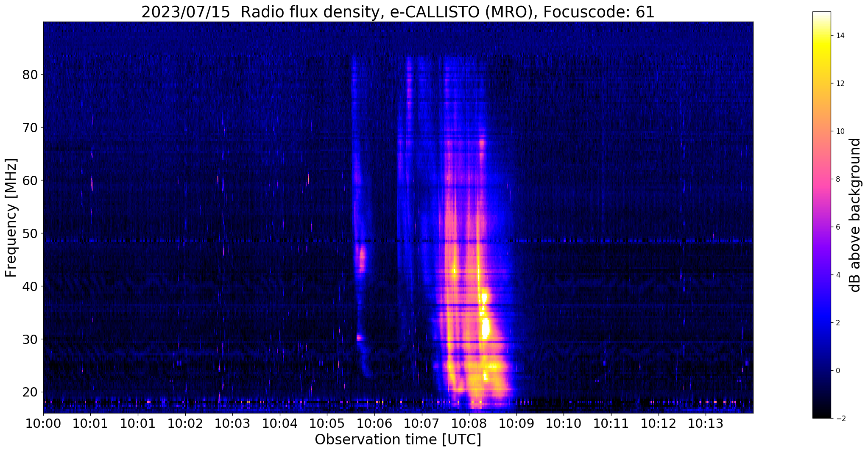Click the colorbar tick labeled 4
Image resolution: width=868 pixels, height=452 pixels.
[x=837, y=275]
